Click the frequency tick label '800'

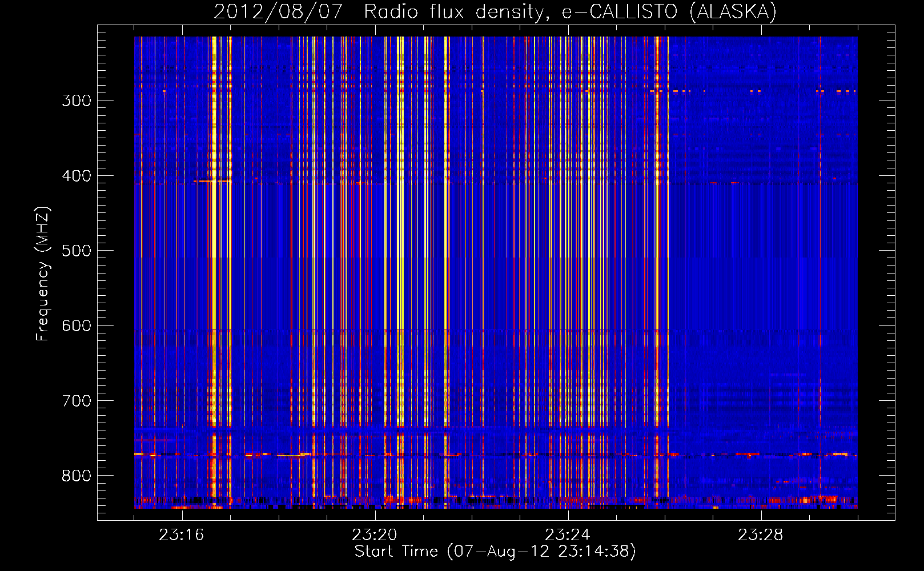tap(77, 476)
